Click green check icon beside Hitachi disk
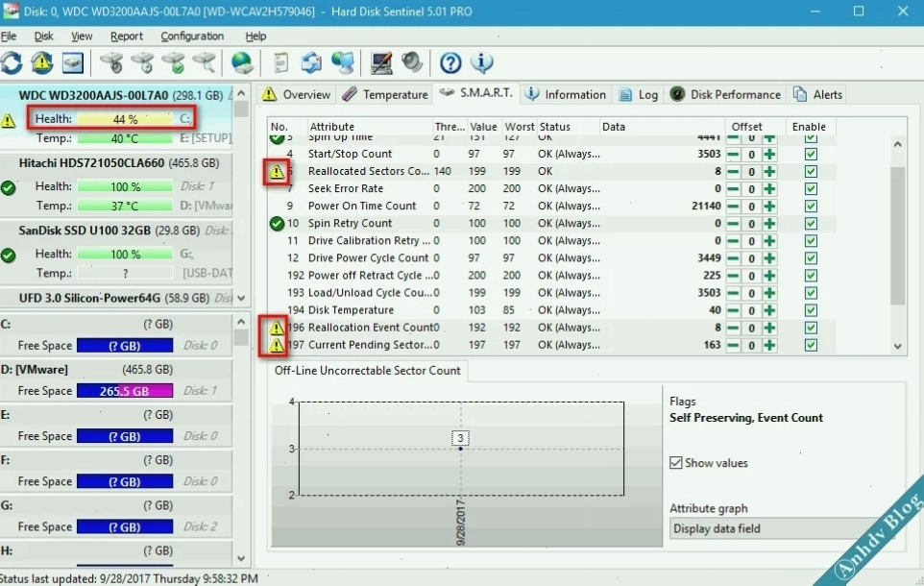The height and width of the screenshot is (586, 924). pos(9,188)
